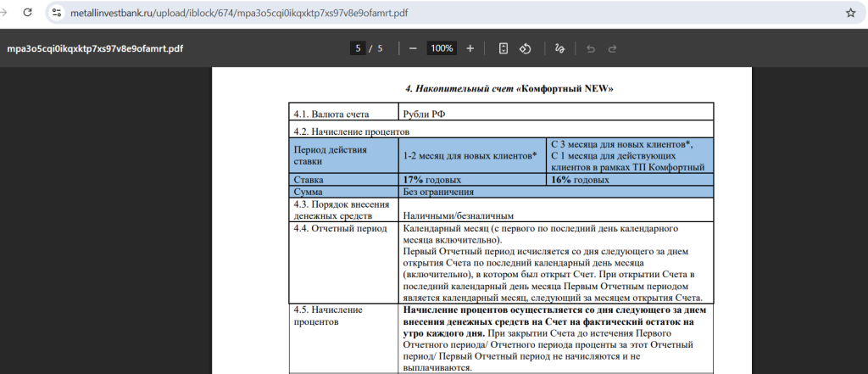Click 'Без ограничения' cell
This screenshot has height=374, width=868.
pyautogui.click(x=556, y=192)
